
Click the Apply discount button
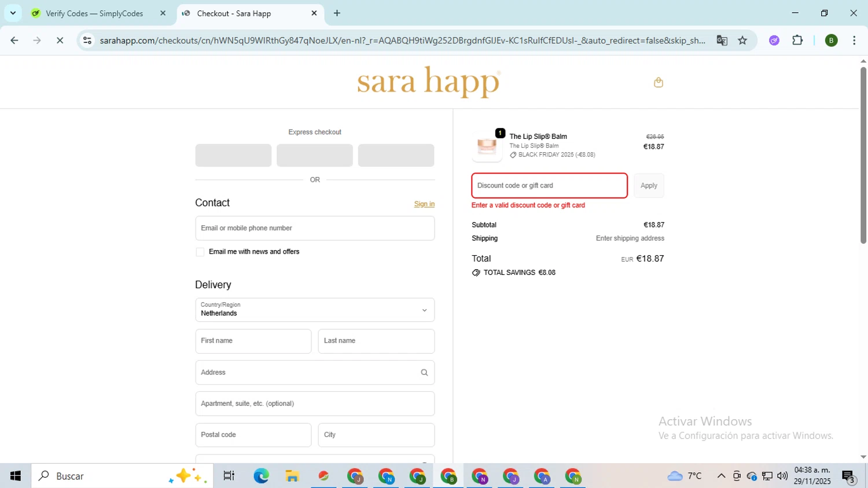649,186
